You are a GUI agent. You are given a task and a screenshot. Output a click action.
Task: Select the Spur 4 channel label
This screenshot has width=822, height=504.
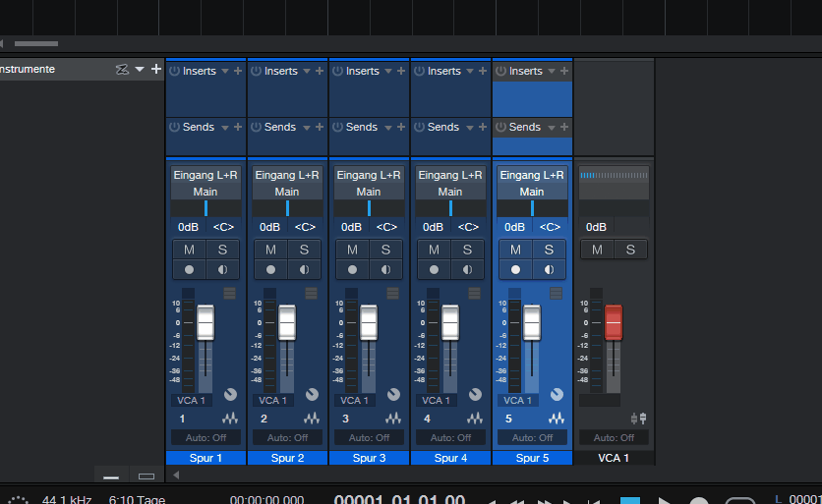[451, 458]
